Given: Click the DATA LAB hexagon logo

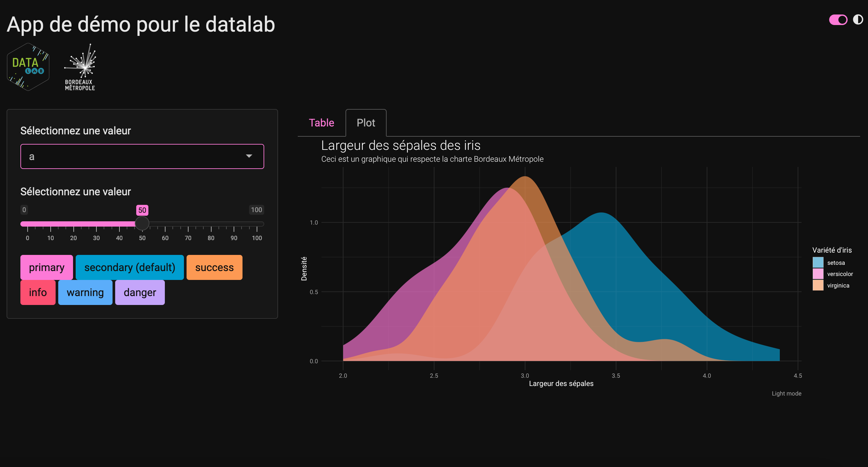Looking at the screenshot, I should 28,67.
